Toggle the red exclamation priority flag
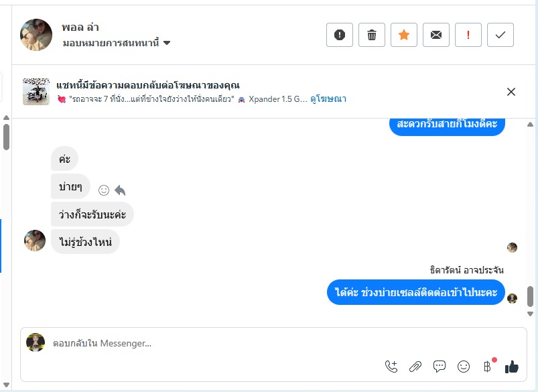The height and width of the screenshot is (392, 538). 468,35
